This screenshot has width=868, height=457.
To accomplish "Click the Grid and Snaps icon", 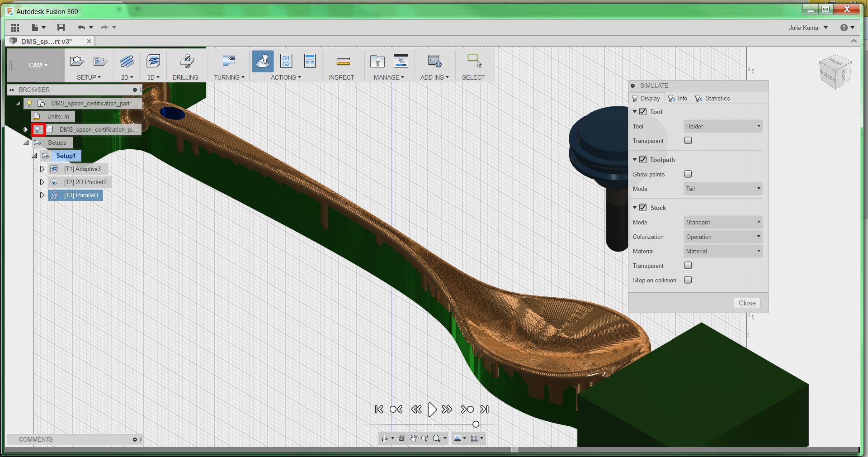I will point(475,438).
